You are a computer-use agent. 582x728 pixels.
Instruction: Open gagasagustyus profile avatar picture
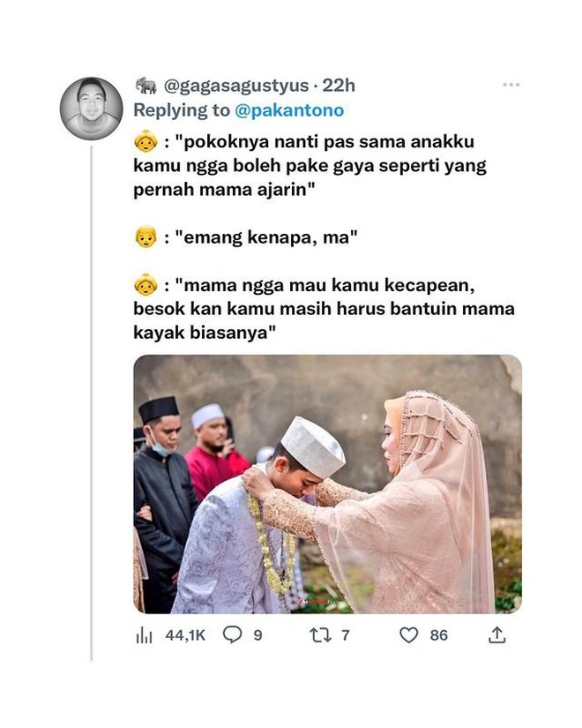92,109
